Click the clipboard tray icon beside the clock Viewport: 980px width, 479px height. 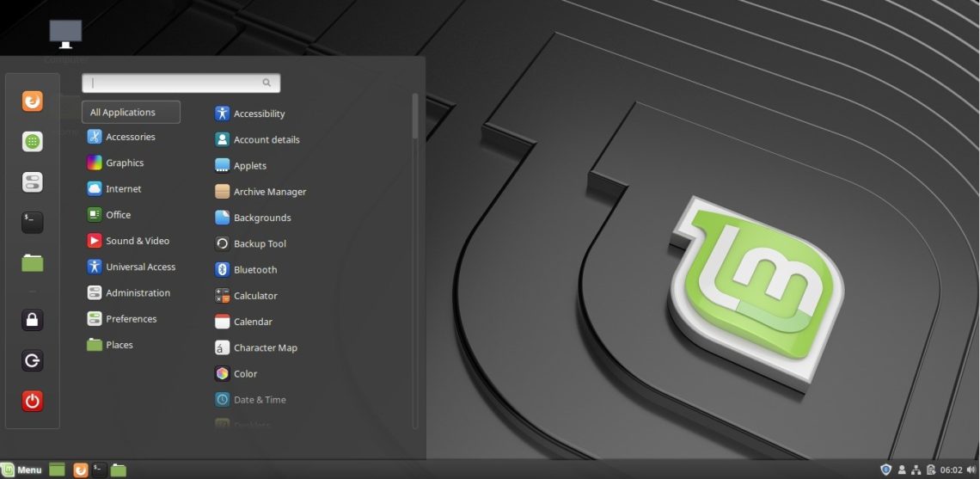931,470
